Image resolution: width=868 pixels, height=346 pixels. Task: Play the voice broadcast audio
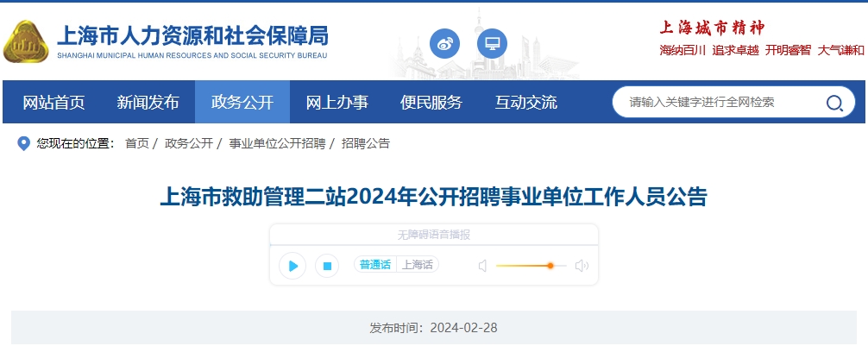[292, 266]
